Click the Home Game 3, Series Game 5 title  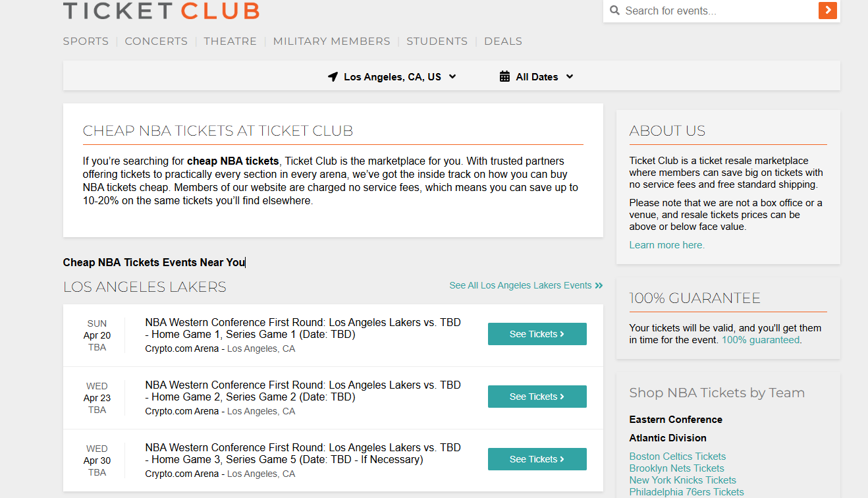(303, 453)
